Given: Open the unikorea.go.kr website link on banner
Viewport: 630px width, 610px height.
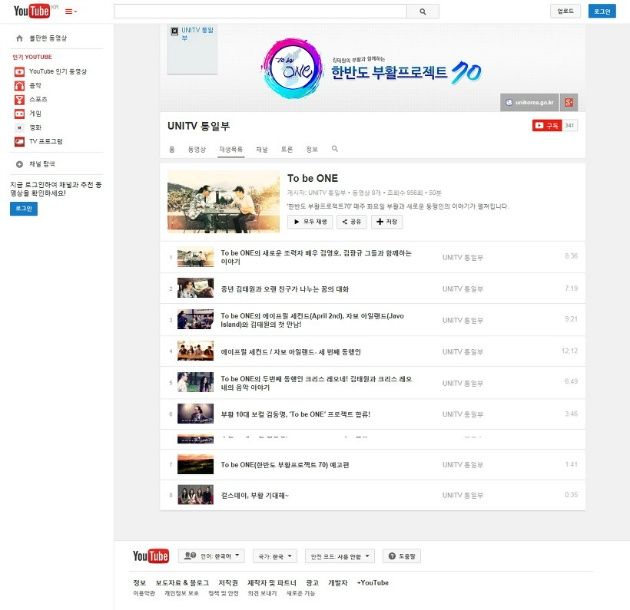Looking at the screenshot, I should 530,102.
